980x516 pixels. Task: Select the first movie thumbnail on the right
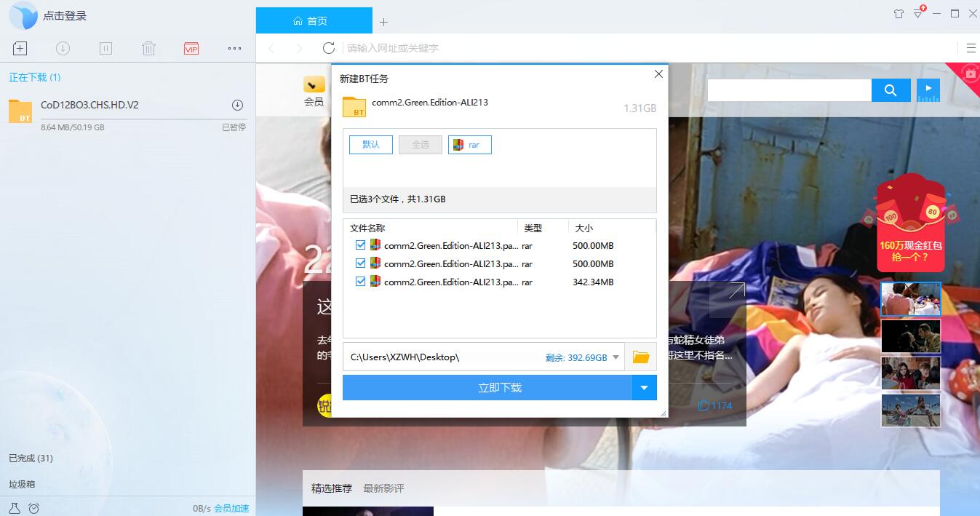910,298
